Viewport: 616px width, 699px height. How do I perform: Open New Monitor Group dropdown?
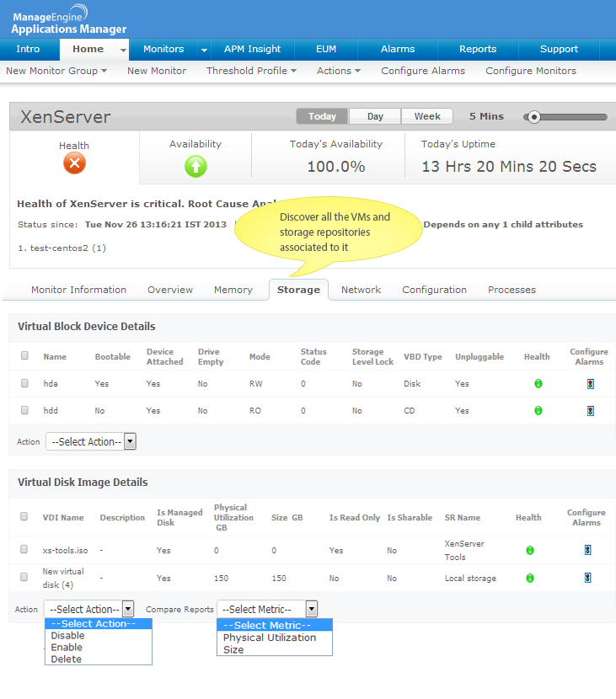[x=56, y=71]
